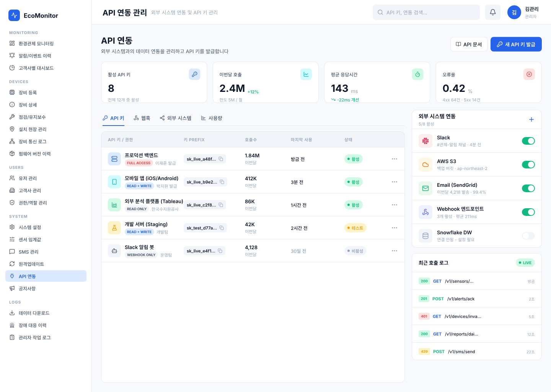Enable the Snowflake DW toggle

tap(528, 236)
